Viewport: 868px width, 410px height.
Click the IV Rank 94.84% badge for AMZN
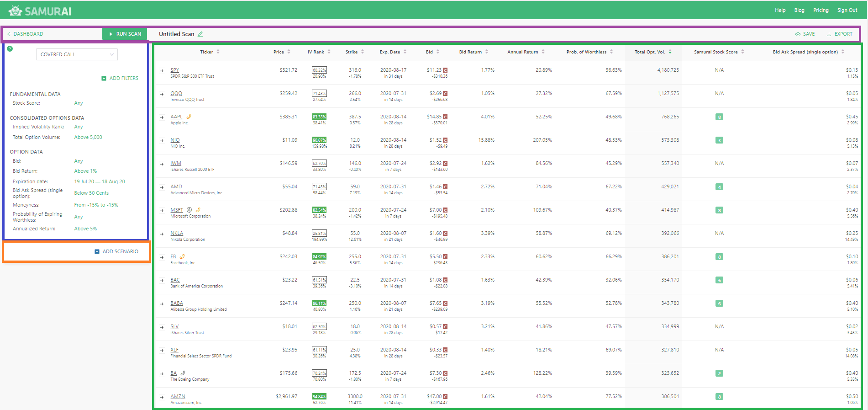pos(319,396)
